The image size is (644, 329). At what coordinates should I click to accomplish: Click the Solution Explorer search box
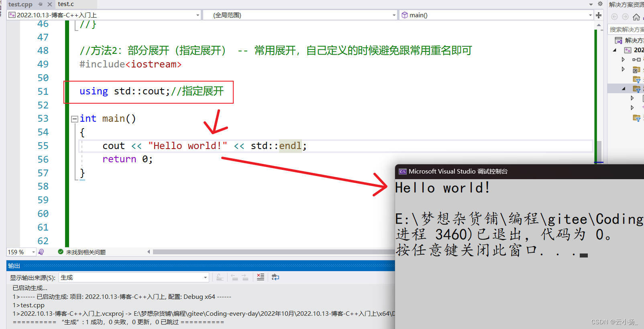click(626, 29)
